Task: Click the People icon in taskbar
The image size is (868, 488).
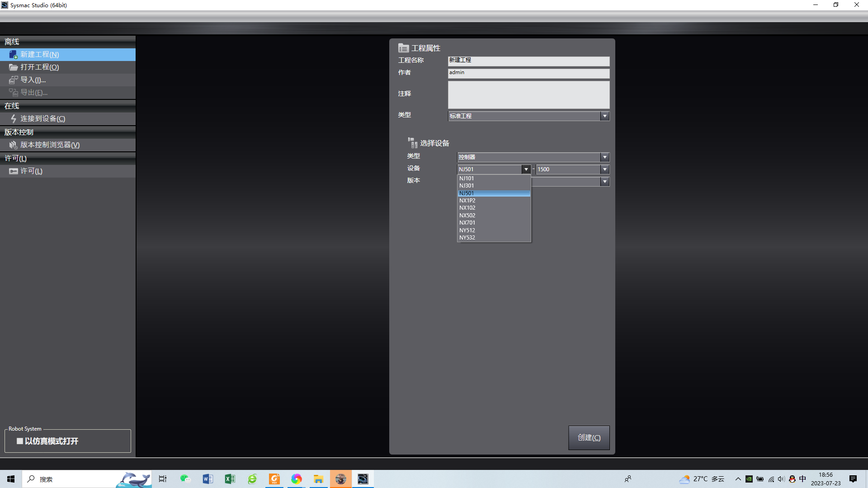Action: click(628, 479)
